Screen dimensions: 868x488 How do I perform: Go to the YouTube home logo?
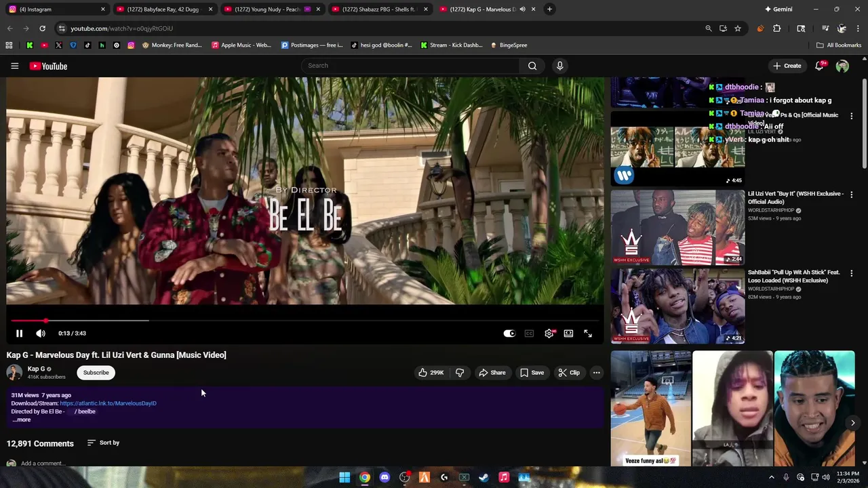[x=48, y=66]
